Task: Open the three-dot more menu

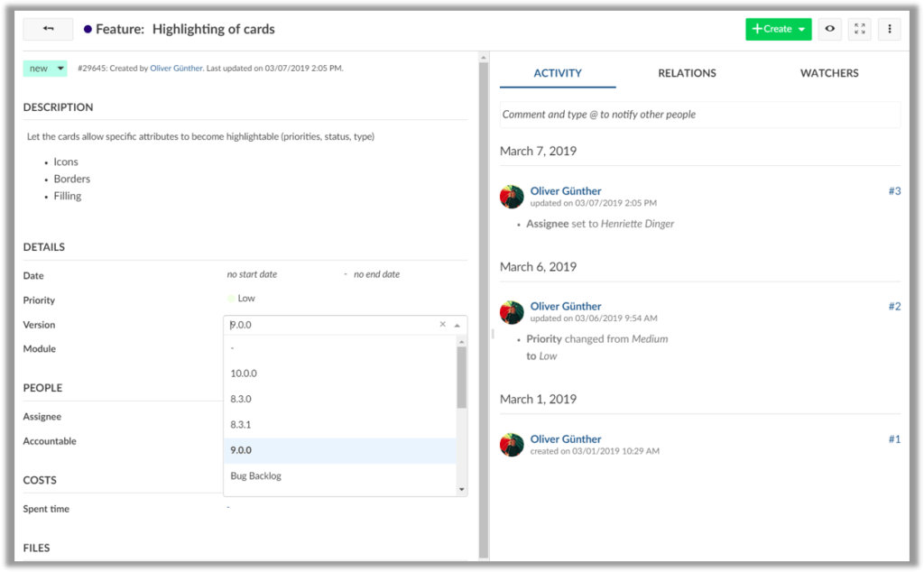Action: [x=890, y=29]
